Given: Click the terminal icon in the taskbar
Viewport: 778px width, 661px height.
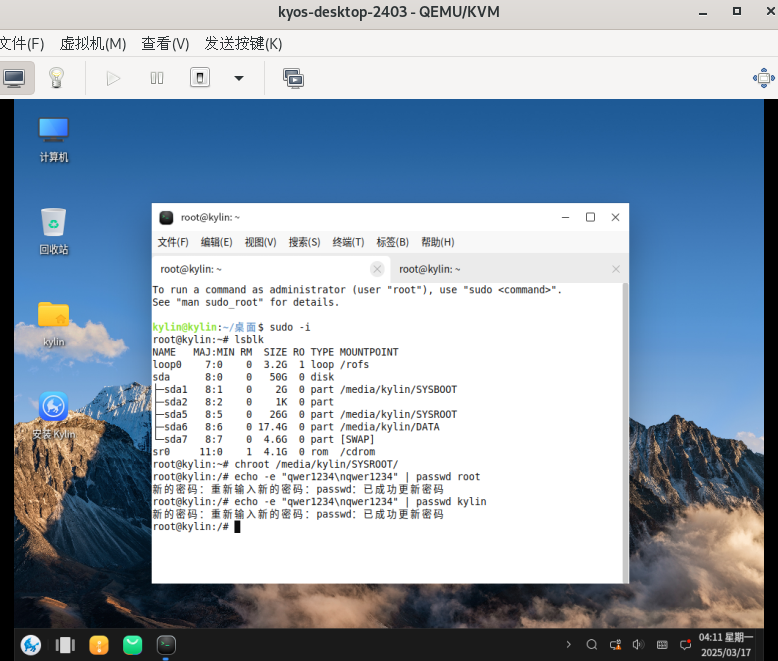Looking at the screenshot, I should (x=166, y=645).
